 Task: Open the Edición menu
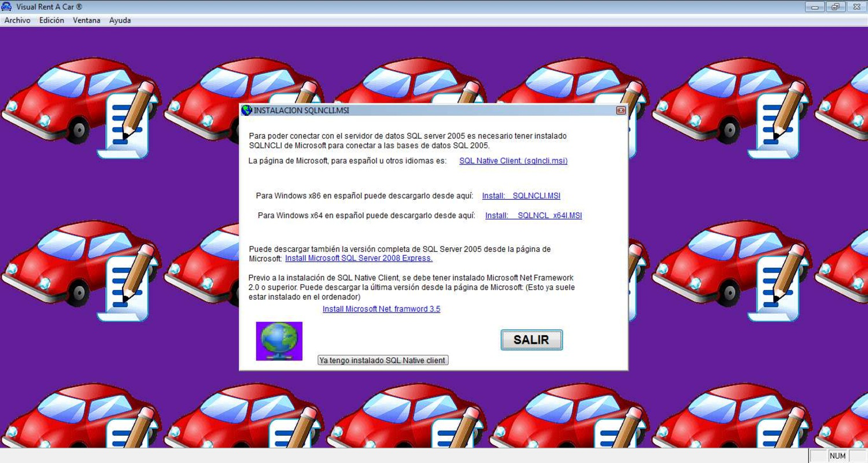pos(51,20)
